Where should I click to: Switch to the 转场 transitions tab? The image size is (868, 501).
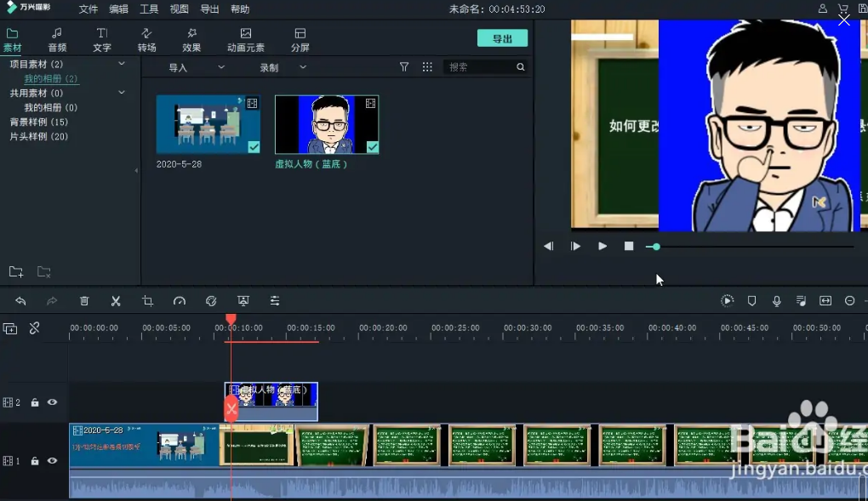[x=146, y=39]
